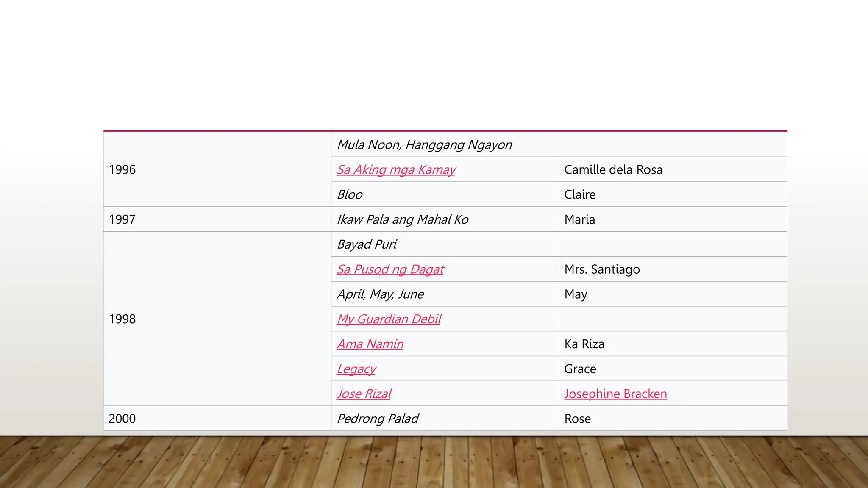The width and height of the screenshot is (868, 488).
Task: Click the 1997 year cell
Action: coord(122,219)
